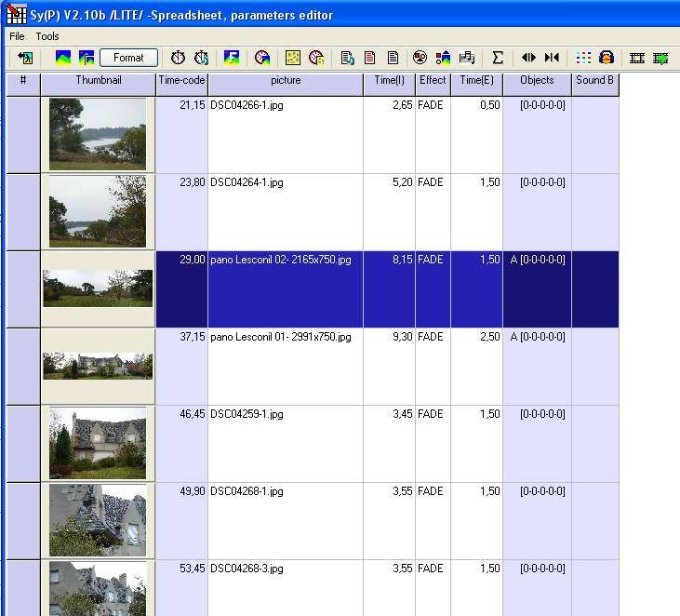
Task: Click Time(I) value 5,20
Action: [x=403, y=182]
